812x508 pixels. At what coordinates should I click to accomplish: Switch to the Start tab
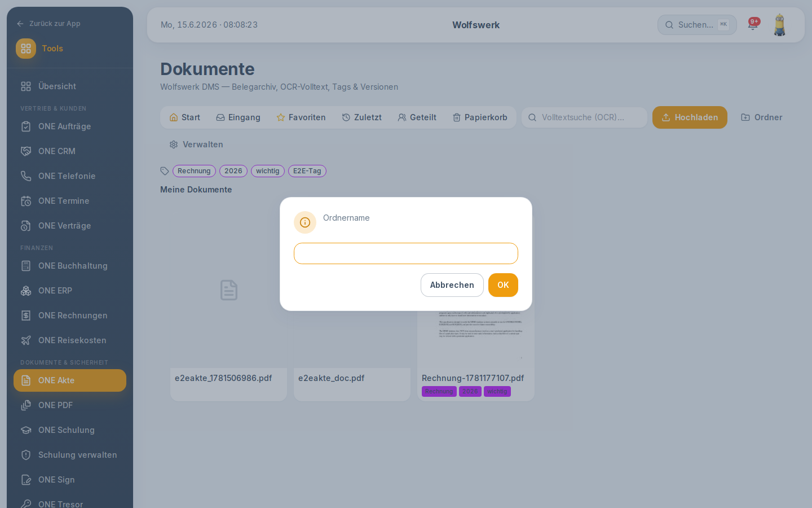coord(185,117)
